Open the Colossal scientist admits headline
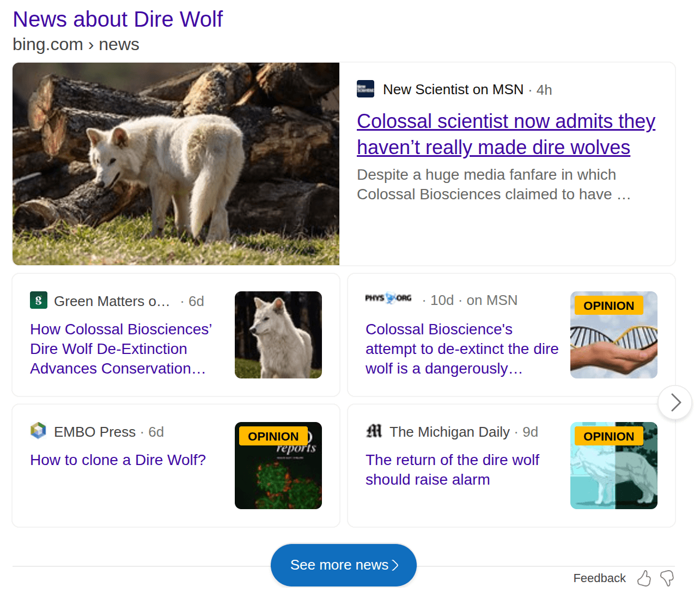 tap(506, 134)
